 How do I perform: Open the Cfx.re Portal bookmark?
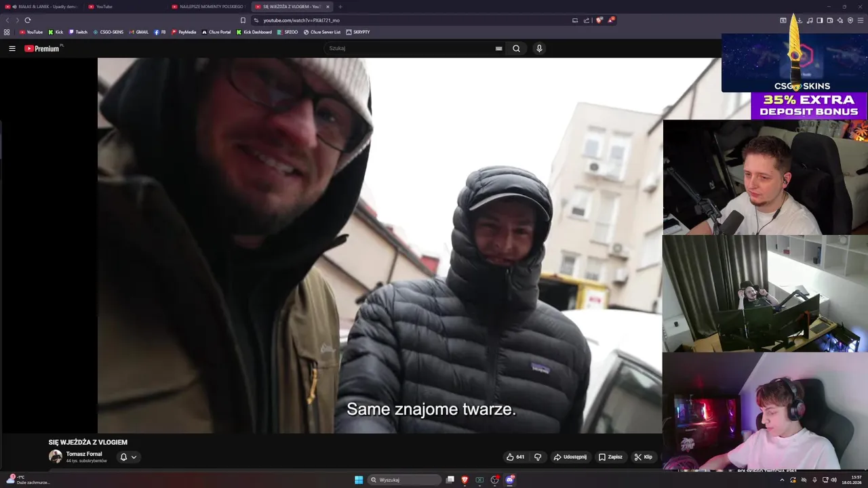pos(216,32)
